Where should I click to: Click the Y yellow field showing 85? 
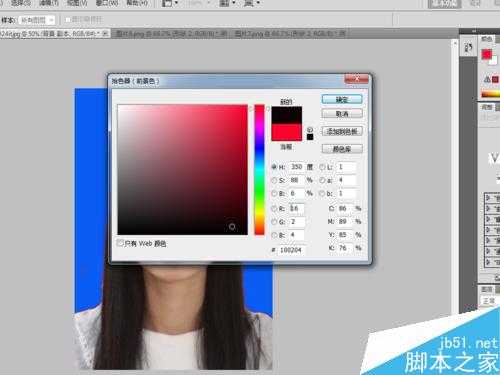[x=345, y=235]
